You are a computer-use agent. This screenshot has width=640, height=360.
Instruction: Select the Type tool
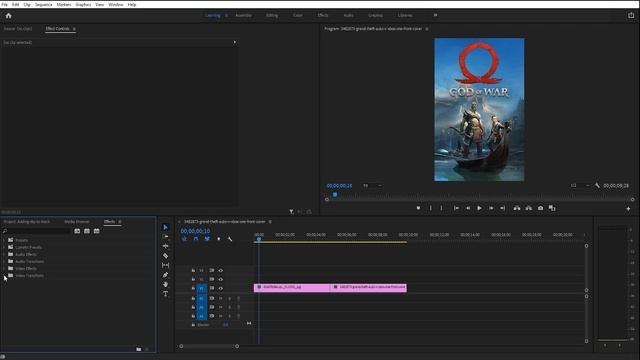pyautogui.click(x=165, y=294)
